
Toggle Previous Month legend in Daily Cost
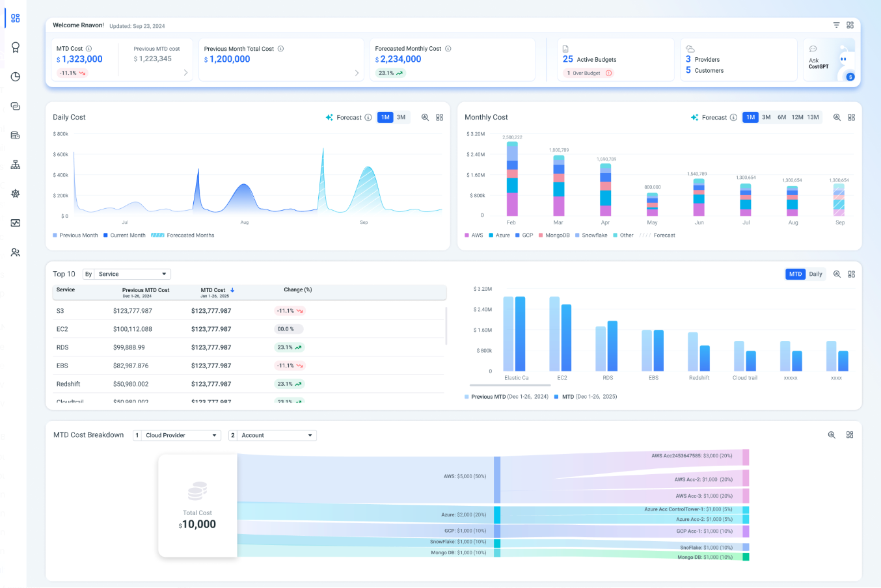click(75, 235)
